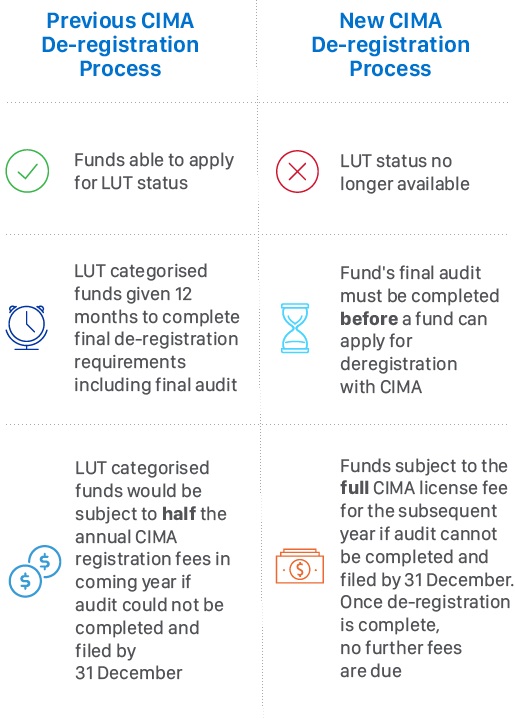
Task: Click the '31 December' text in left column
Action: [x=128, y=673]
